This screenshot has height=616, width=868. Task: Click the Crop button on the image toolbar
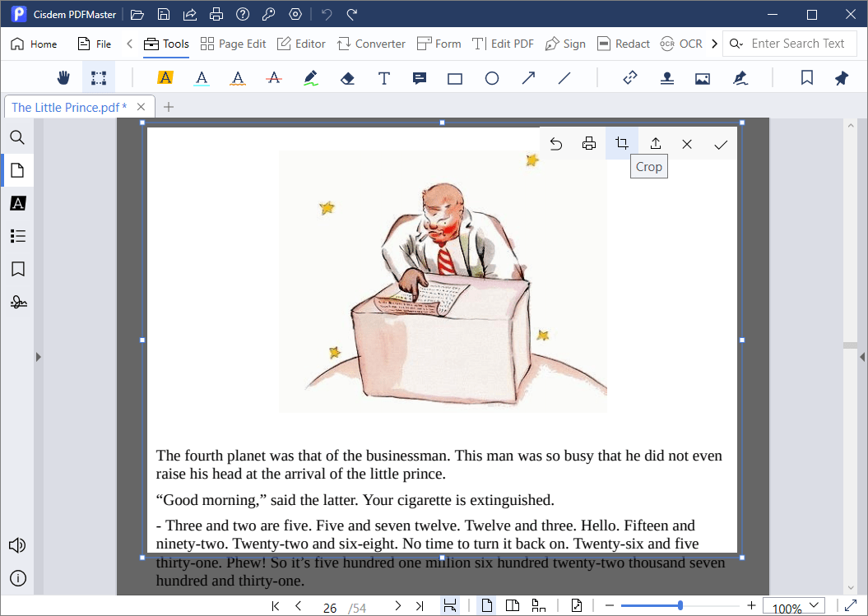tap(621, 142)
